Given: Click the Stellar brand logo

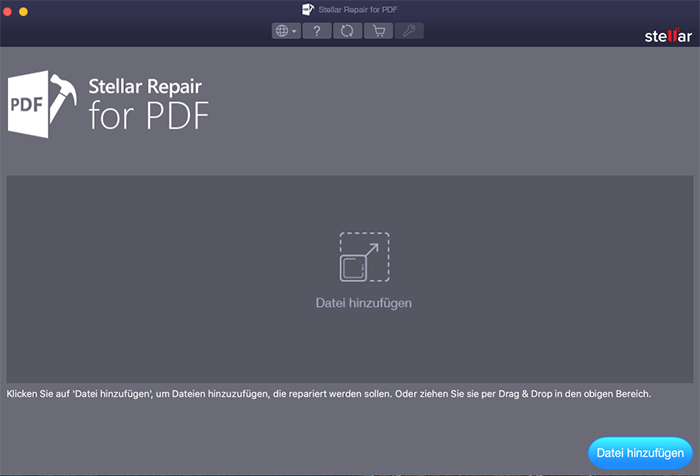Looking at the screenshot, I should tap(668, 36).
